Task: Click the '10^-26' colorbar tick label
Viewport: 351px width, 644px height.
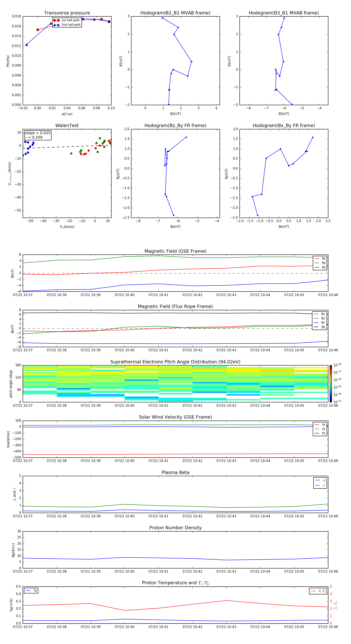Action: [337, 365]
